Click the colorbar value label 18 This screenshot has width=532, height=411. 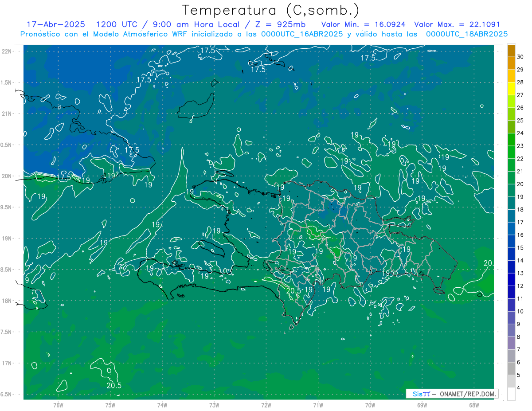520,210
